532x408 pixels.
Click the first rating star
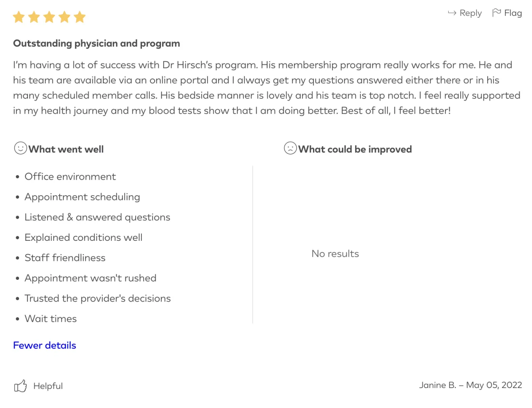[19, 17]
